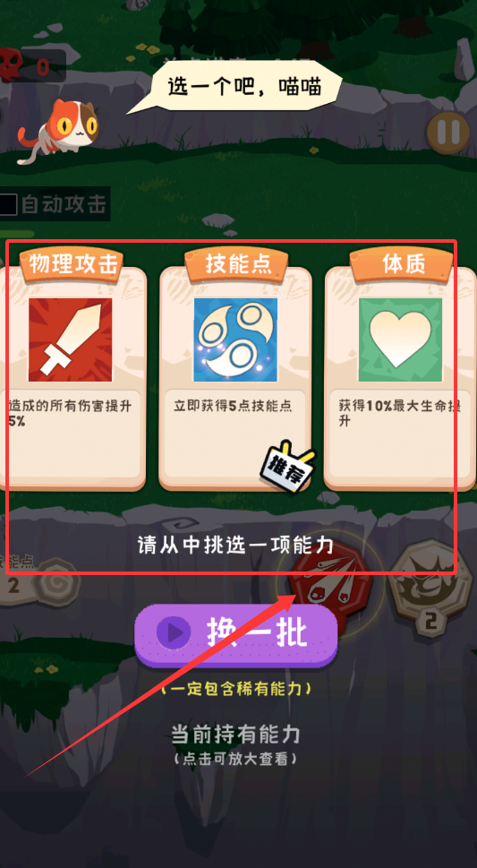Click the purple 换一批 button
477x868 pixels.
[235, 635]
